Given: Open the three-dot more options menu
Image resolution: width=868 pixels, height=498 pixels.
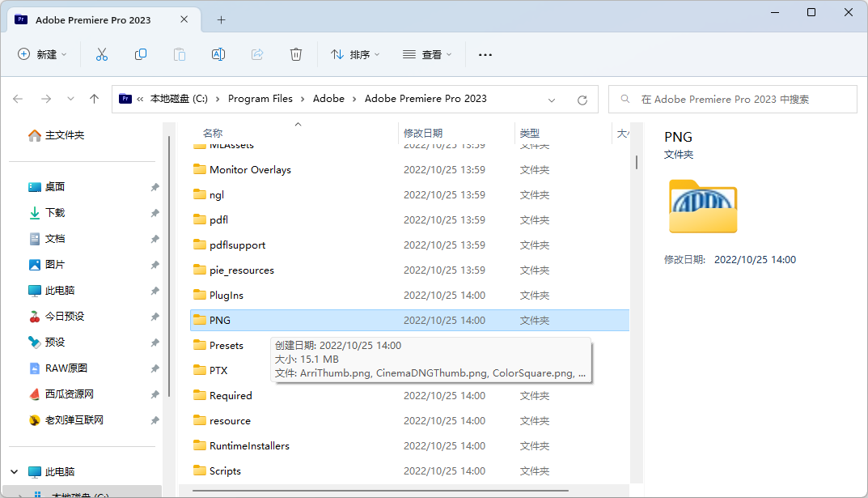Looking at the screenshot, I should point(485,55).
